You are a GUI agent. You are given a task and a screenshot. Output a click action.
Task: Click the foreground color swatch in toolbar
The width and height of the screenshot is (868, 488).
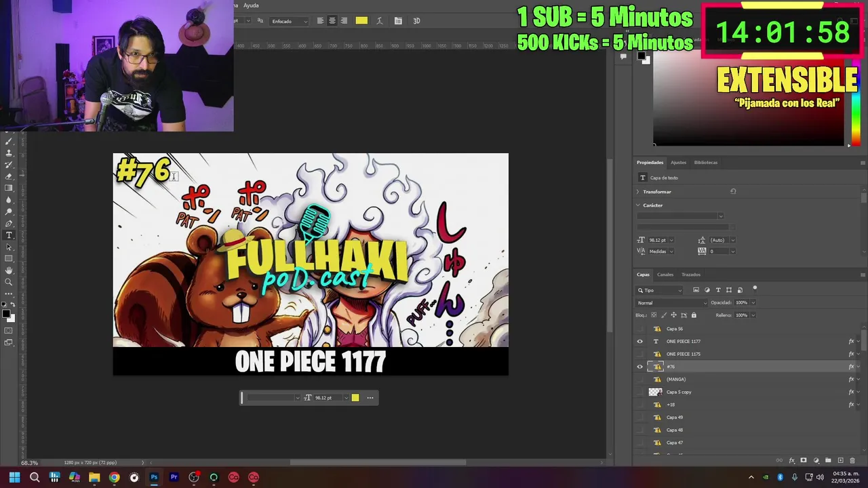pos(6,314)
